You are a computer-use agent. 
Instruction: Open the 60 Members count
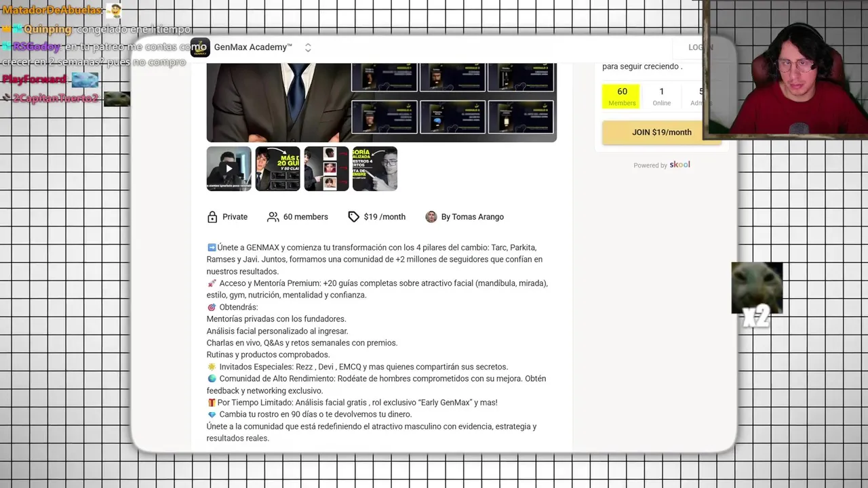tap(622, 96)
